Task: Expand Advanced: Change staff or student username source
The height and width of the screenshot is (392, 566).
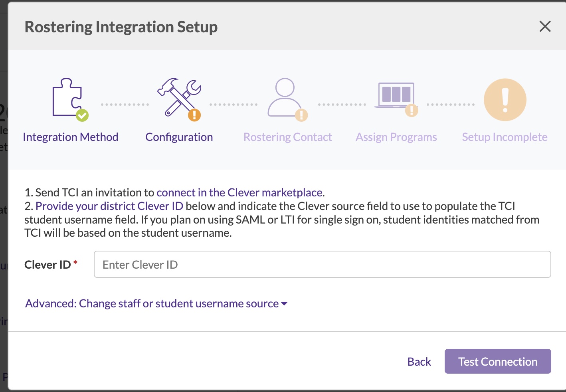Action: [x=152, y=303]
